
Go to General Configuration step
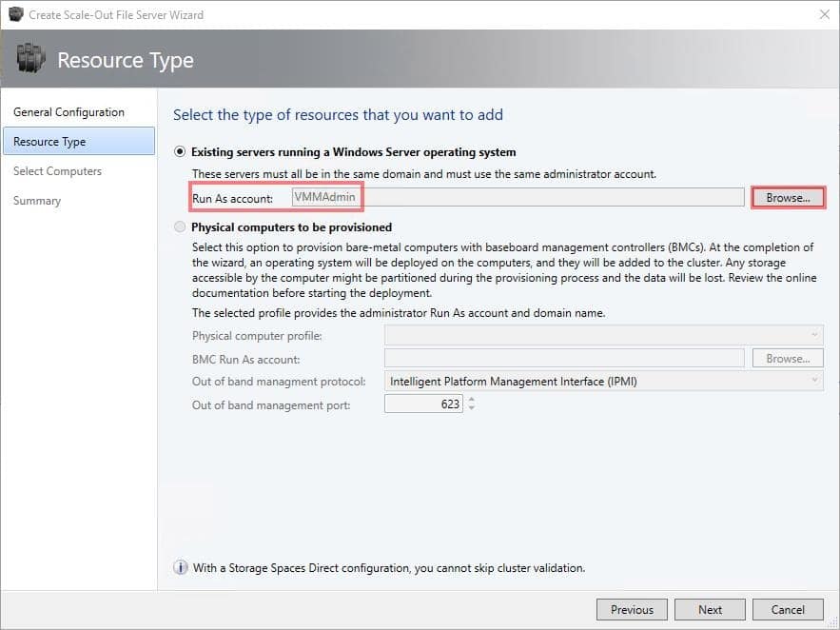(x=68, y=112)
